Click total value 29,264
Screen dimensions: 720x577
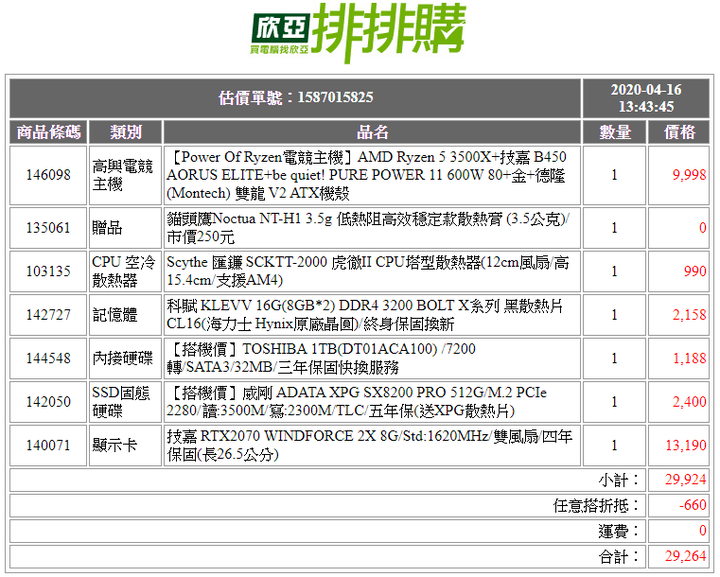(x=686, y=556)
